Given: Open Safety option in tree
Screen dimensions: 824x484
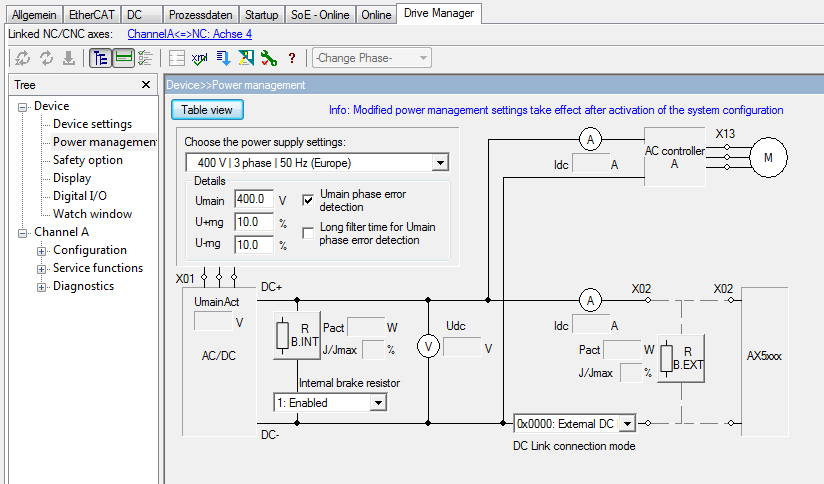Looking at the screenshot, I should [88, 160].
